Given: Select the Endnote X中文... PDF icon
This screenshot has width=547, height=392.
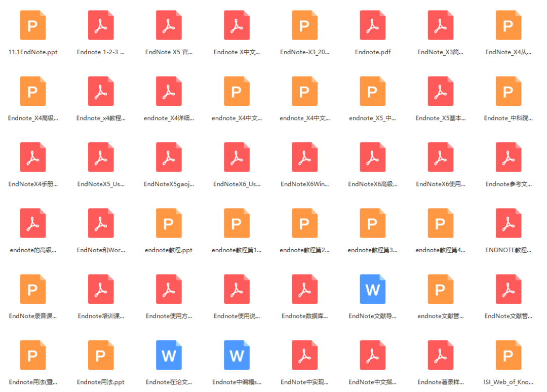Looking at the screenshot, I should click(237, 25).
